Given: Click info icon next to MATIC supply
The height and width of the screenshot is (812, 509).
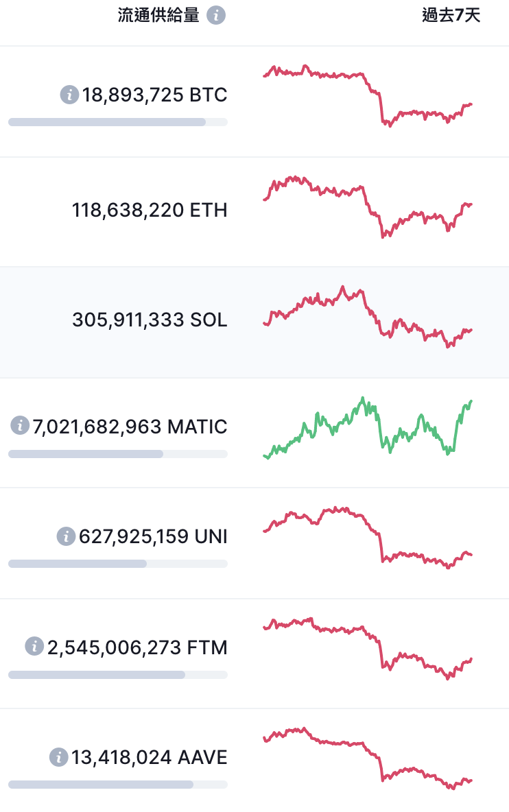Looking at the screenshot, I should [20, 426].
